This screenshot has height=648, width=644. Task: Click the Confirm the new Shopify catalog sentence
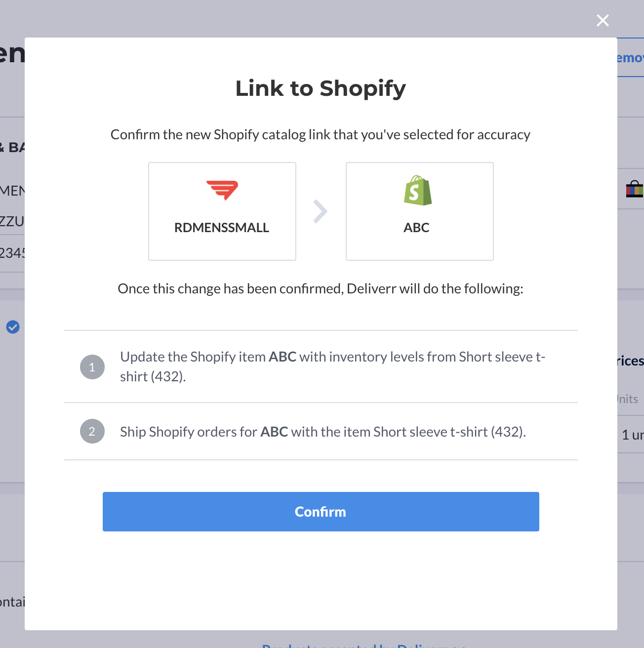pos(321,134)
